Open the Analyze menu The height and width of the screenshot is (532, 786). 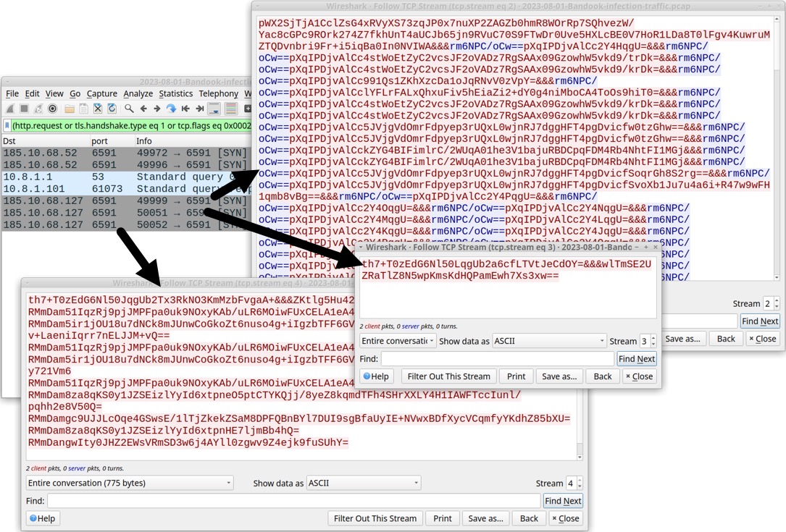(138, 93)
